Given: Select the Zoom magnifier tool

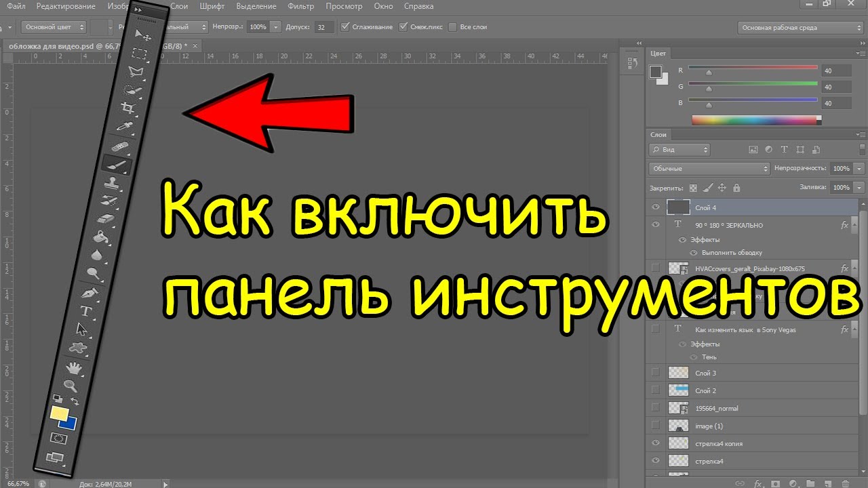Looking at the screenshot, I should tap(70, 386).
